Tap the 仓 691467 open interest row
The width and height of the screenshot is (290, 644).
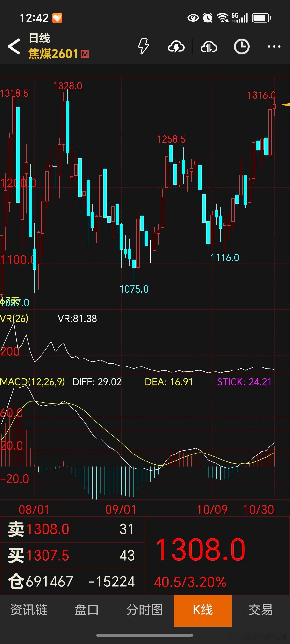click(x=72, y=581)
